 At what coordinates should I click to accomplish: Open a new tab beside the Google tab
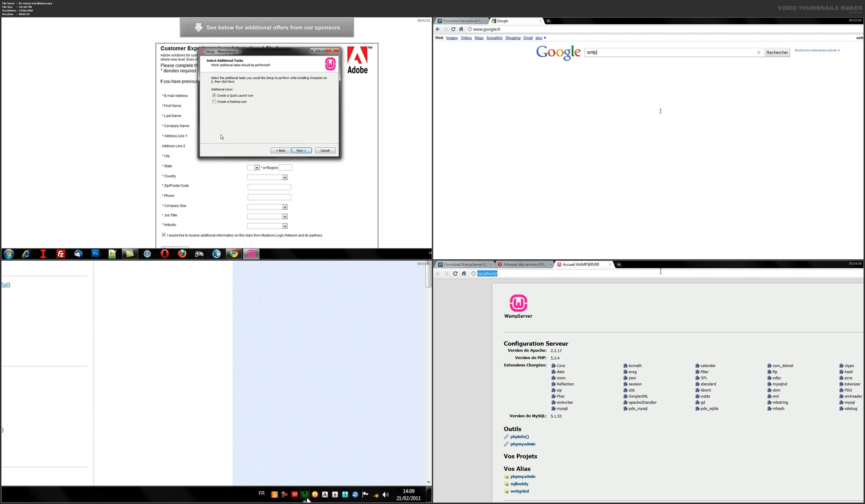coord(548,21)
